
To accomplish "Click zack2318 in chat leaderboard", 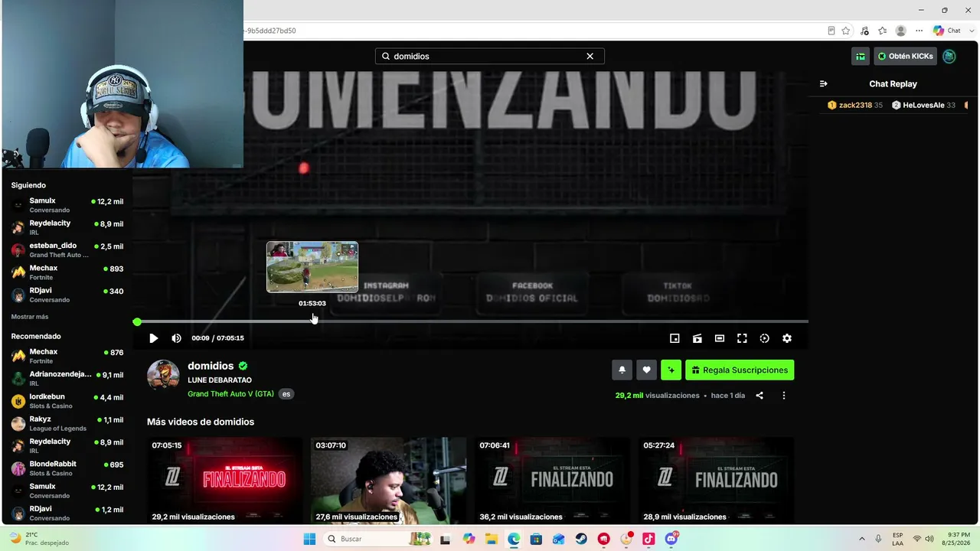I will pyautogui.click(x=854, y=105).
